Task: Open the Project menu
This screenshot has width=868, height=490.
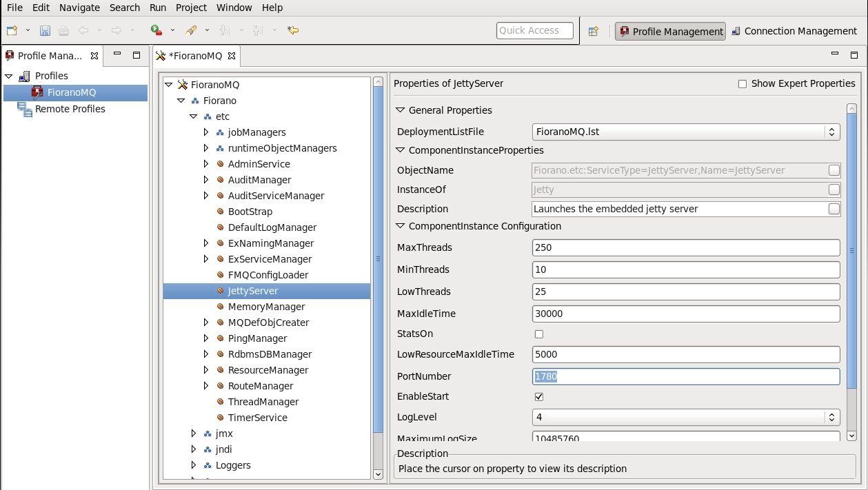Action: (191, 8)
